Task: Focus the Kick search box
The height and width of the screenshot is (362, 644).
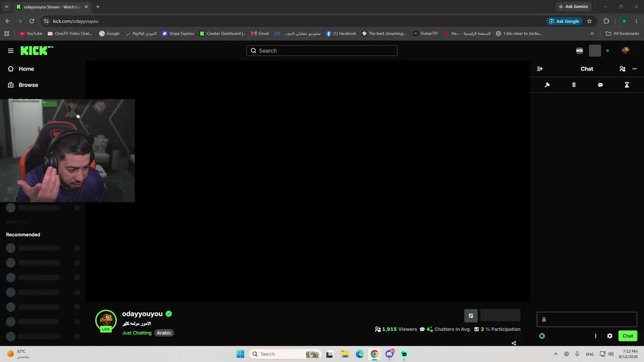Action: [322, 51]
